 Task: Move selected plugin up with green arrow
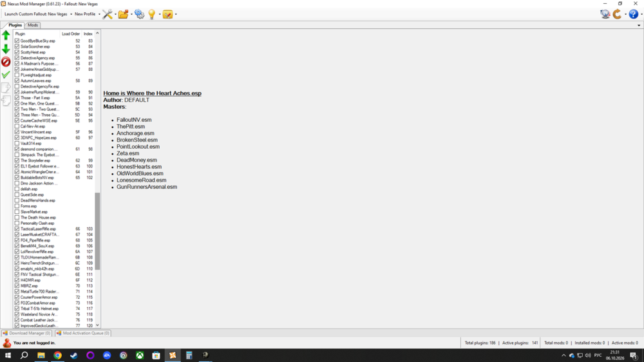tap(6, 35)
